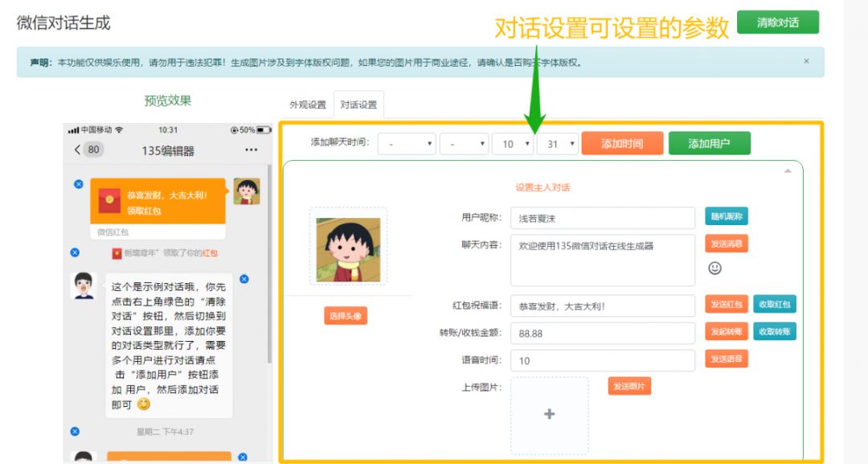This screenshot has height=464, width=868.
Task: Click the 发送图片 button
Action: click(x=629, y=386)
